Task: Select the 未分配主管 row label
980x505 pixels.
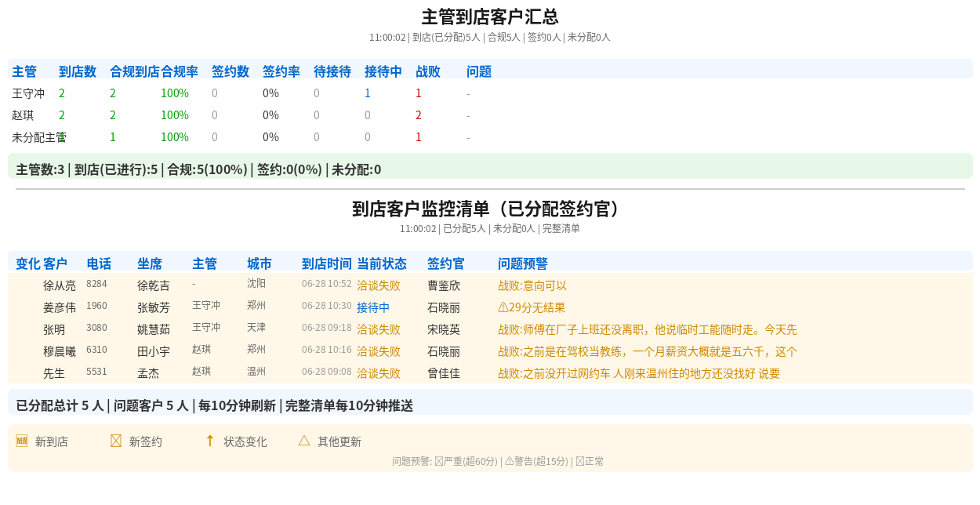Action: [39, 137]
